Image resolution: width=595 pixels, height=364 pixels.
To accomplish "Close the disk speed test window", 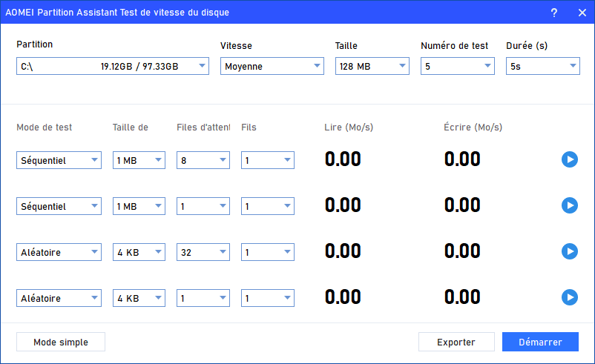I will coord(581,13).
